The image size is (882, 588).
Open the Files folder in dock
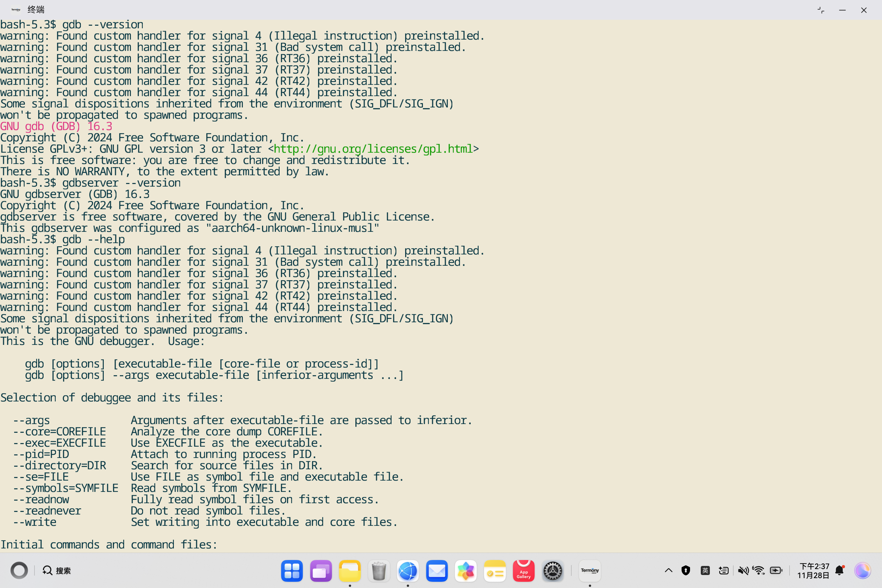pos(349,571)
